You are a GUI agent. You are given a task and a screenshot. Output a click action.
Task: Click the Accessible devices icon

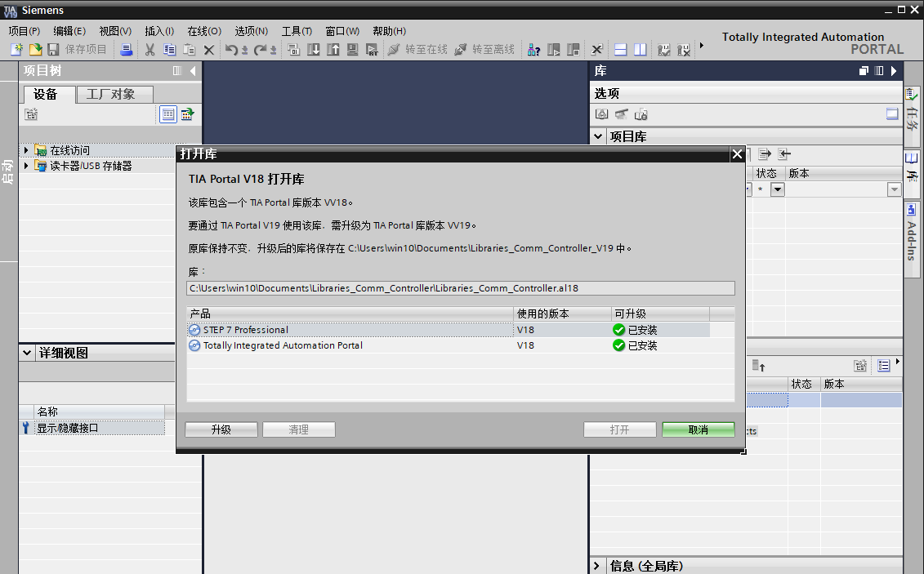(x=533, y=50)
